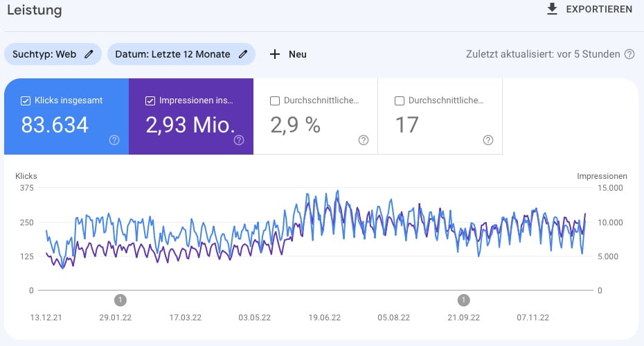This screenshot has height=346, width=644.
Task: Uncheck the Impressionen insgesamt checkbox
Action: pyautogui.click(x=150, y=101)
